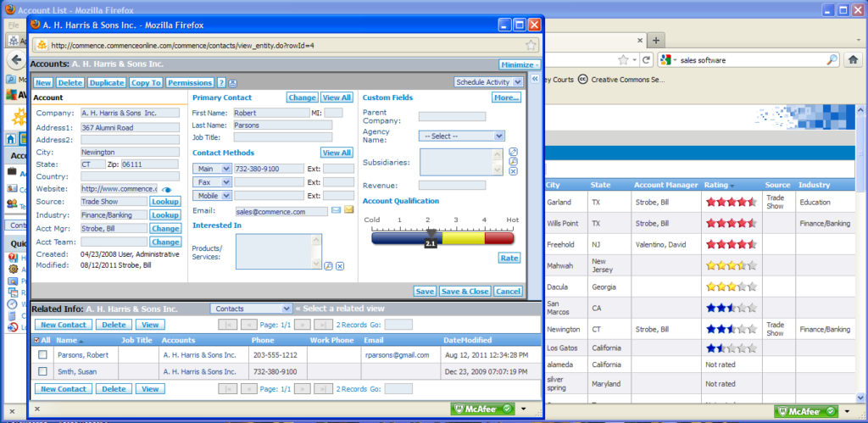Open the Fax contact method dropdown
The image size is (868, 423).
pos(212,182)
